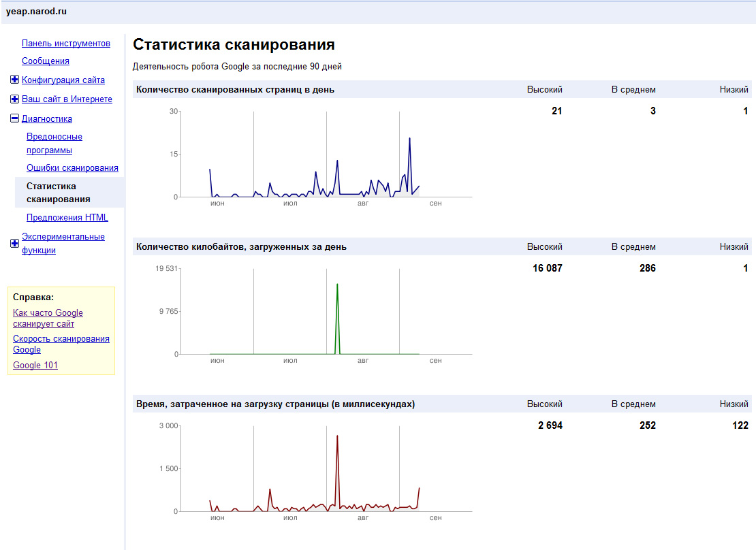Click the Диагностика link text

pyautogui.click(x=47, y=119)
